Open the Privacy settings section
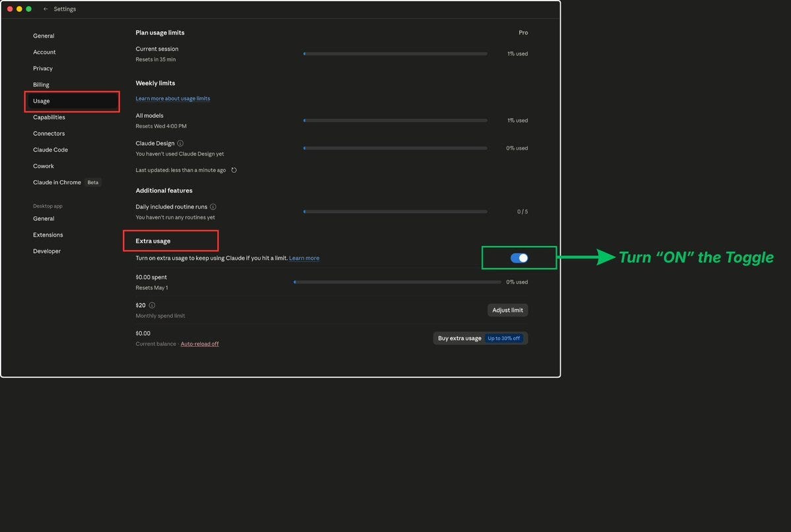The height and width of the screenshot is (532, 791). pos(43,68)
